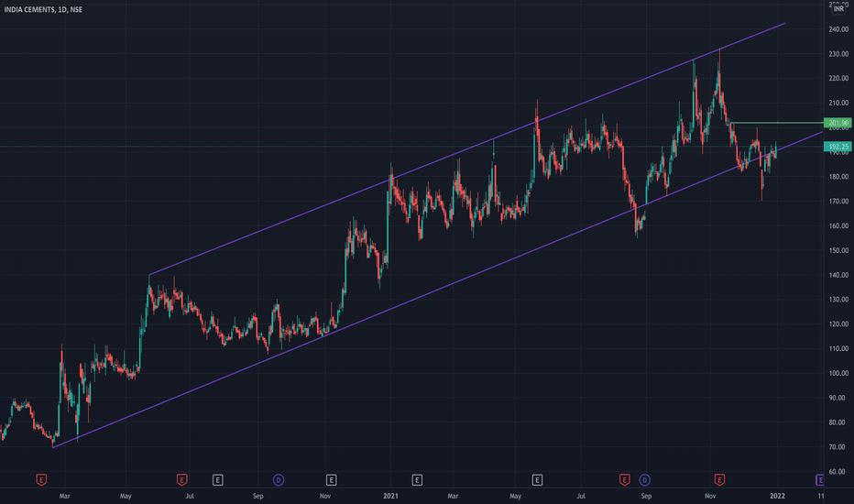Select the green 201.90 price label
This screenshot has height=504, width=854.
tap(838, 123)
